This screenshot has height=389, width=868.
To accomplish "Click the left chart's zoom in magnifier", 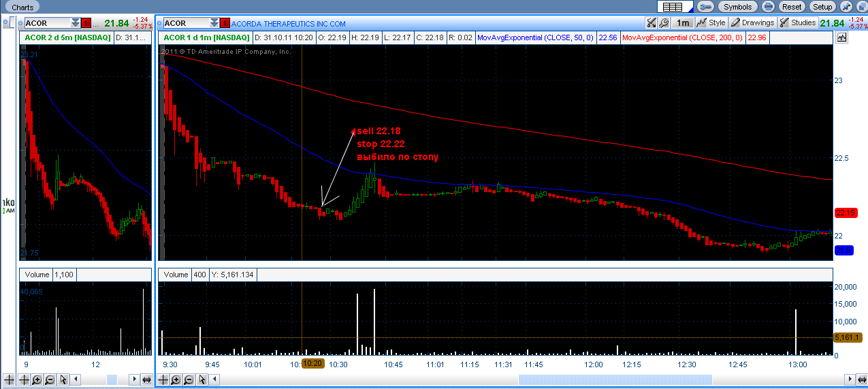I will (37, 379).
